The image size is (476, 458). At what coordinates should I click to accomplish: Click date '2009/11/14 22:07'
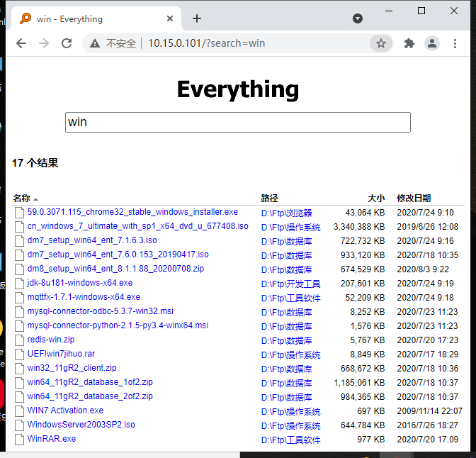(429, 411)
